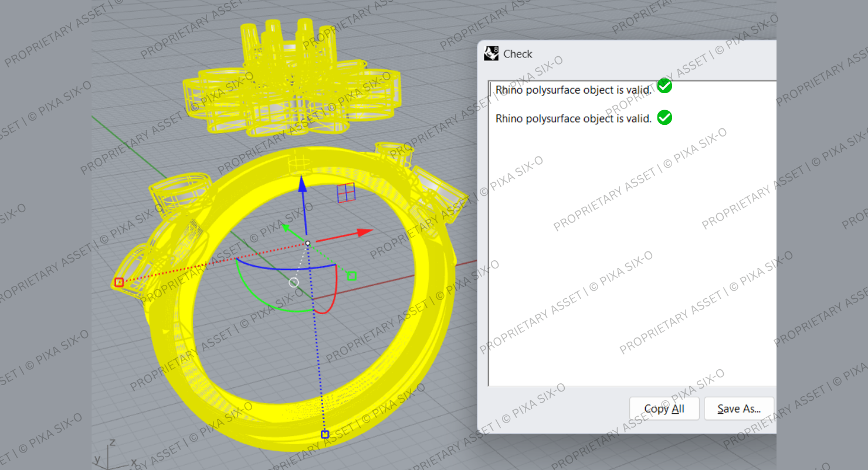Click the Copy All button

coord(664,408)
